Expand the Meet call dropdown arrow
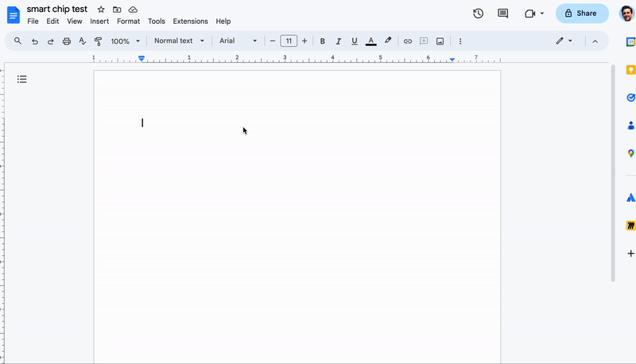This screenshot has height=364, width=636. click(x=542, y=14)
